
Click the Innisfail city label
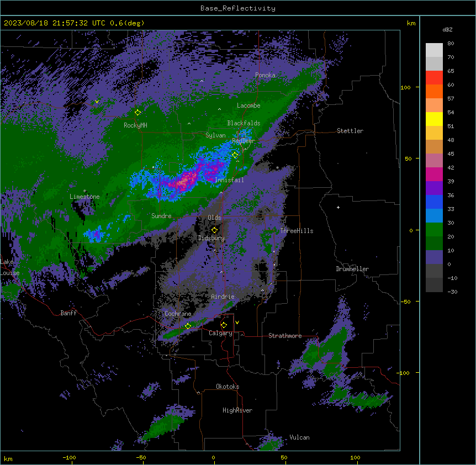click(229, 180)
